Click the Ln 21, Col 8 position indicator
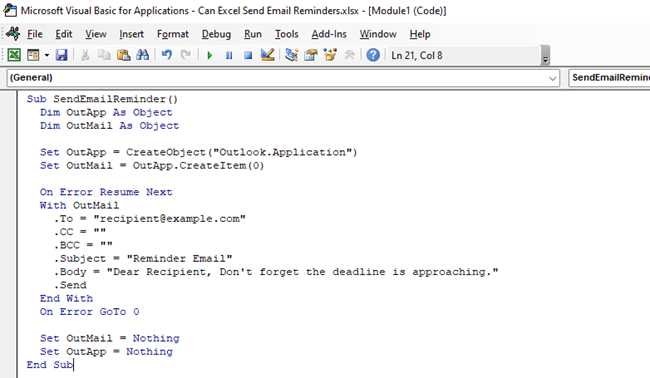Screen dimensions: 650x378 click(417, 56)
